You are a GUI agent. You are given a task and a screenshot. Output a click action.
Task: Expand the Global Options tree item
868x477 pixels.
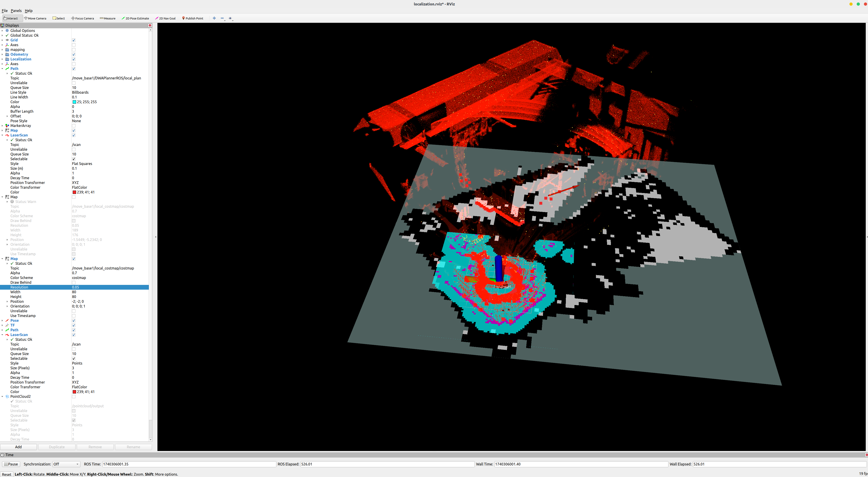(x=2, y=31)
